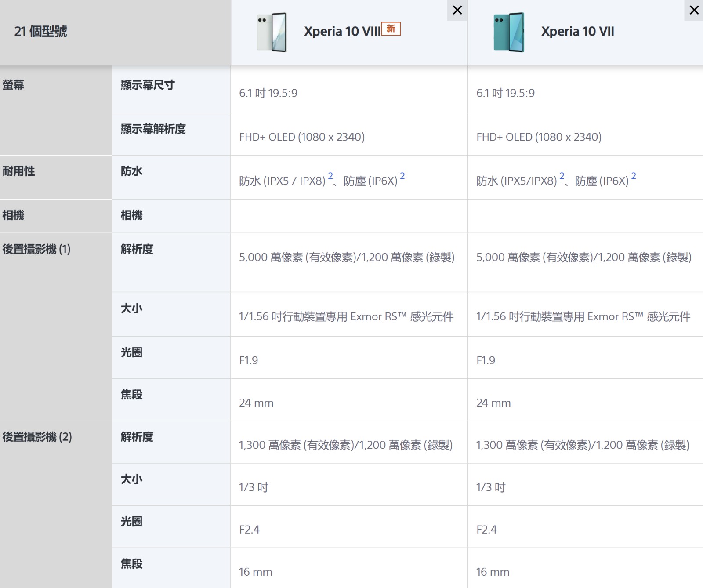Click the 解析度 label under 後置攝影機 (2)

[x=137, y=437]
